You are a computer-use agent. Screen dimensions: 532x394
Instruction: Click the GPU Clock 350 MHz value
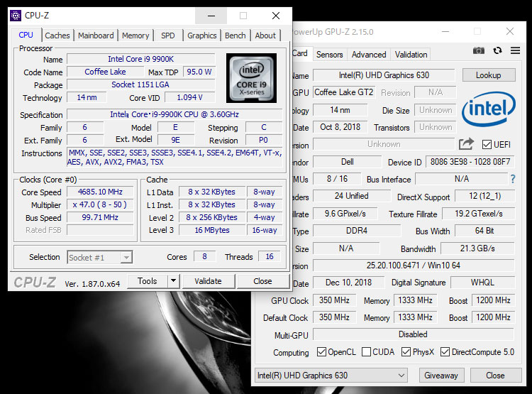pyautogui.click(x=334, y=300)
